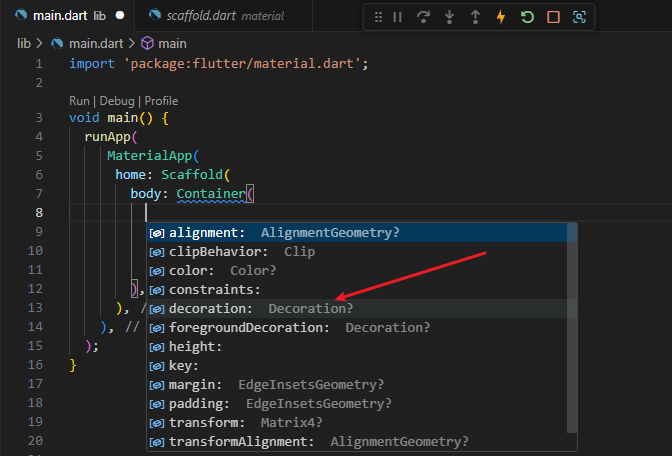The image size is (672, 456).
Task: Click line number 16 in the gutter
Action: point(35,365)
